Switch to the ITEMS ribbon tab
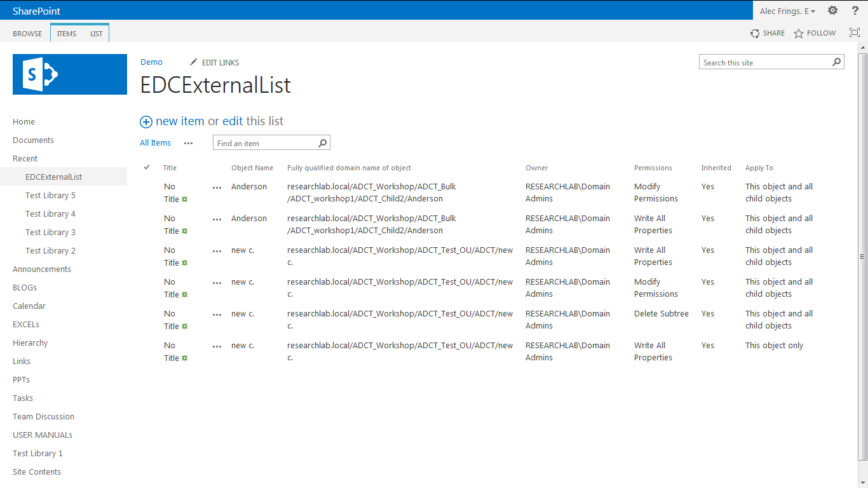The width and height of the screenshot is (868, 488). click(67, 34)
